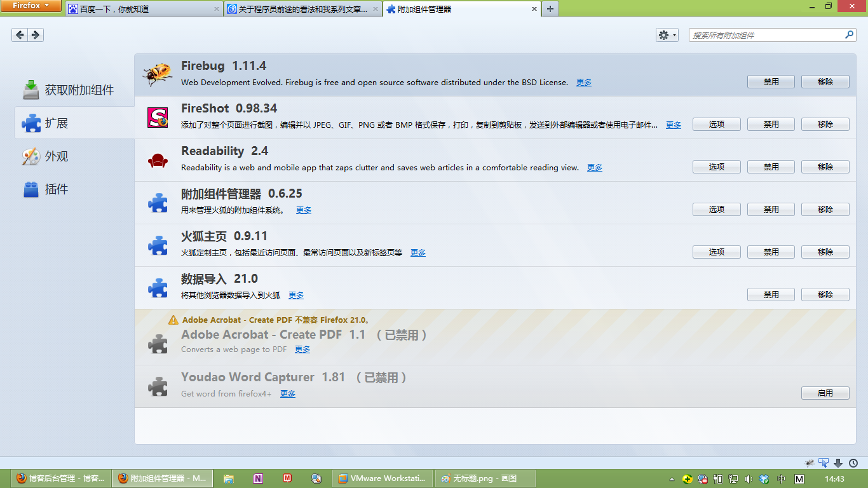
Task: Click grey puzzle icon of Youdao Word Capturer
Action: click(158, 386)
